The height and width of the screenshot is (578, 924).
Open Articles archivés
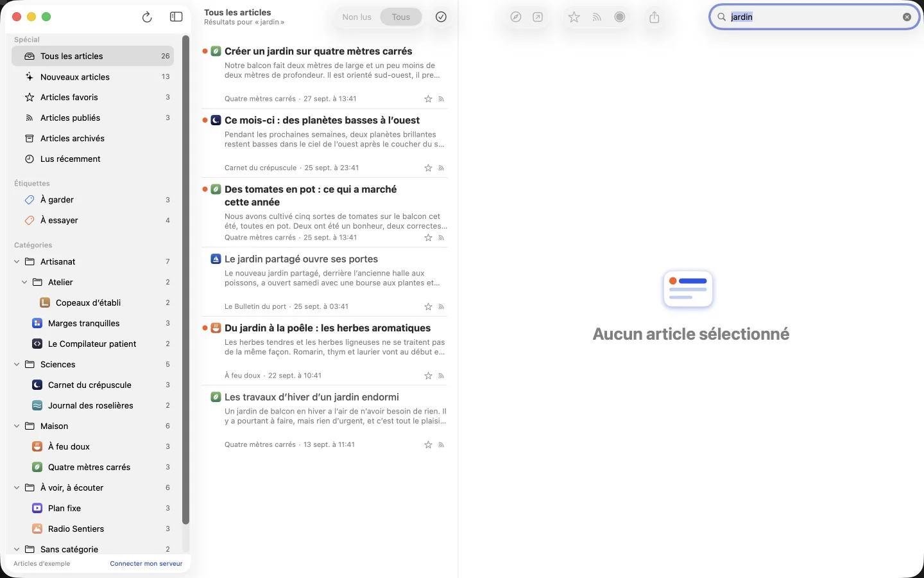click(93, 138)
